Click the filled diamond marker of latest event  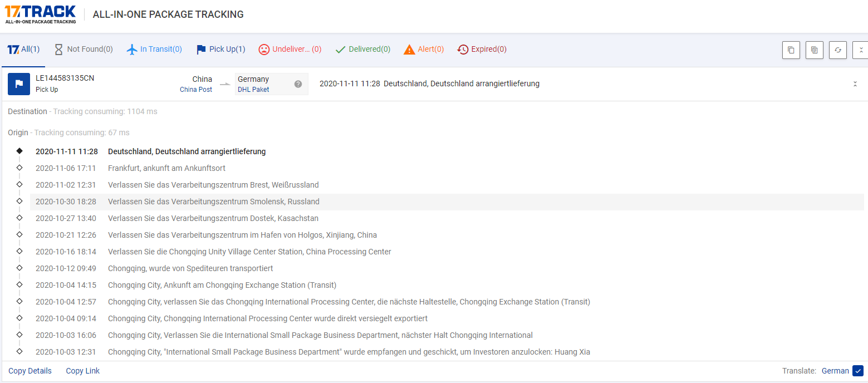click(x=19, y=151)
